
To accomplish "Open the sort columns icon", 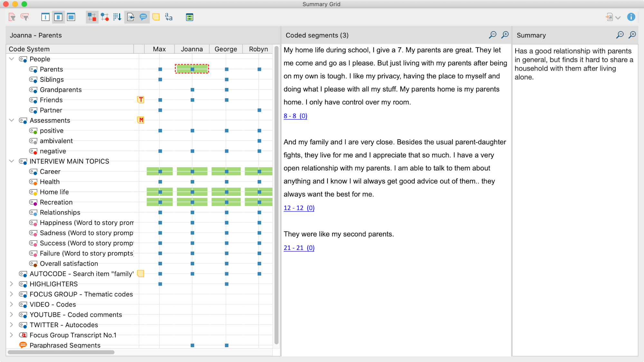I will coord(117,17).
